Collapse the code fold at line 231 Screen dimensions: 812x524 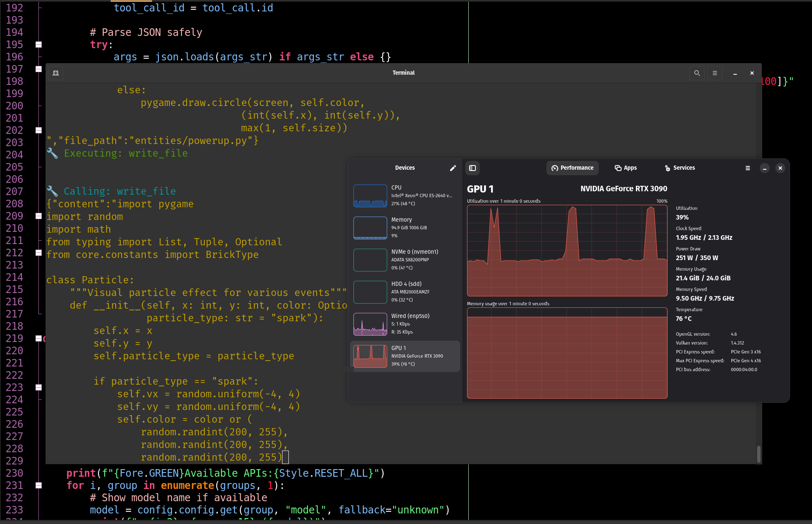pos(38,485)
